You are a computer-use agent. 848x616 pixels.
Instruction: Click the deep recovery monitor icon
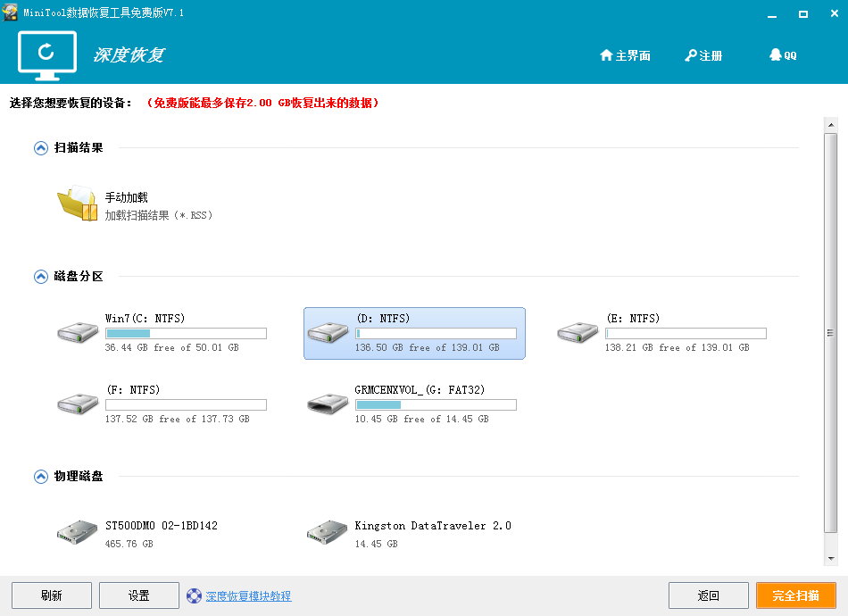(x=47, y=55)
